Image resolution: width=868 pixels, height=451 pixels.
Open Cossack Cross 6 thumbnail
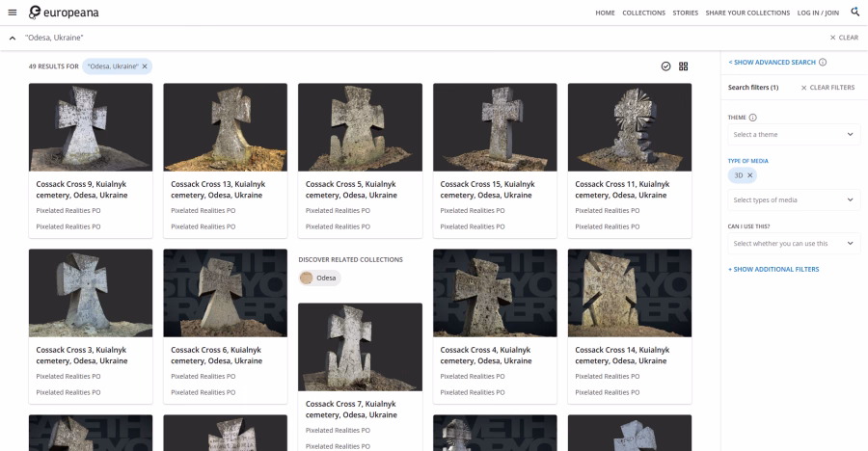coord(226,293)
